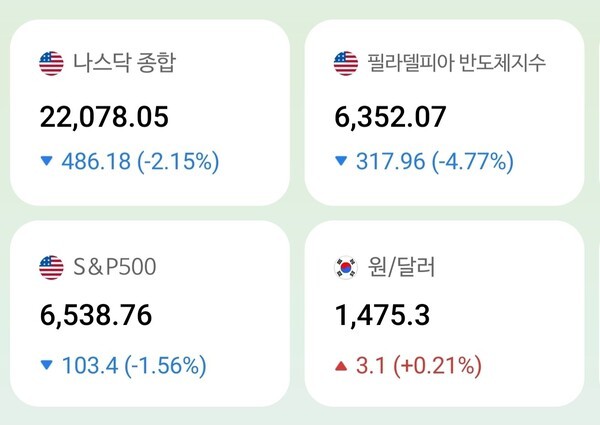
Task: Click the US flag beside 필라델피아 반도체지수
Action: [x=345, y=65]
